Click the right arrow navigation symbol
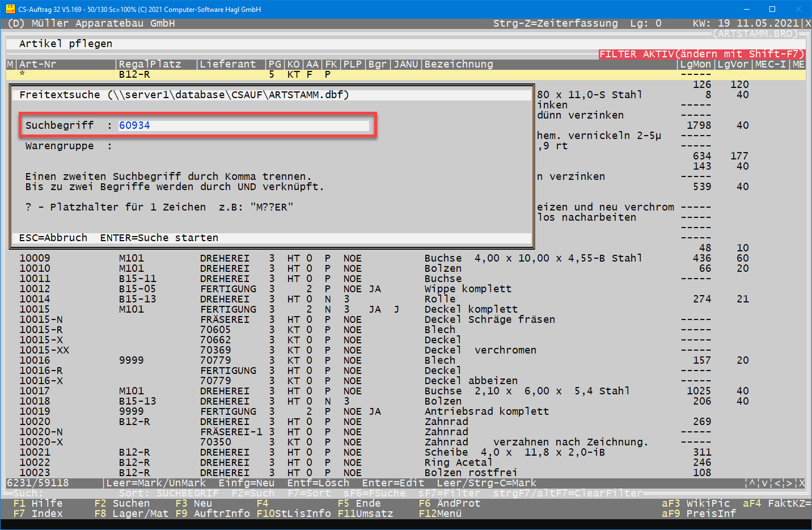 [x=789, y=483]
